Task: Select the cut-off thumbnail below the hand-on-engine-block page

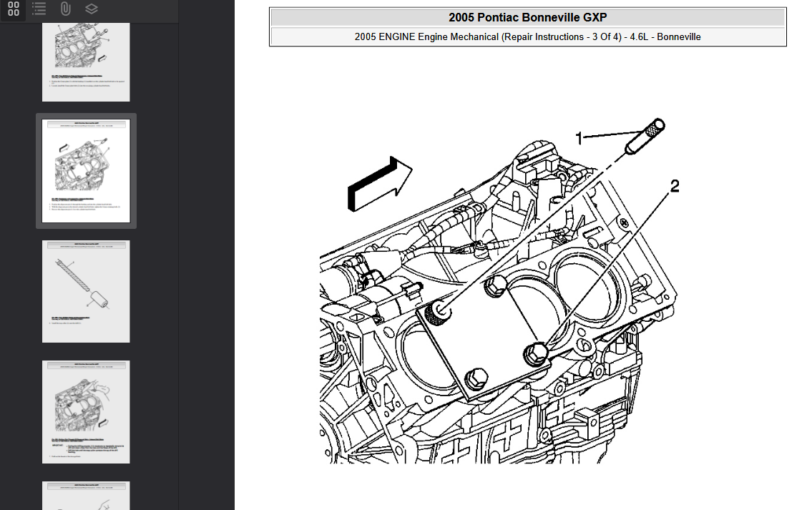Action: [86, 496]
